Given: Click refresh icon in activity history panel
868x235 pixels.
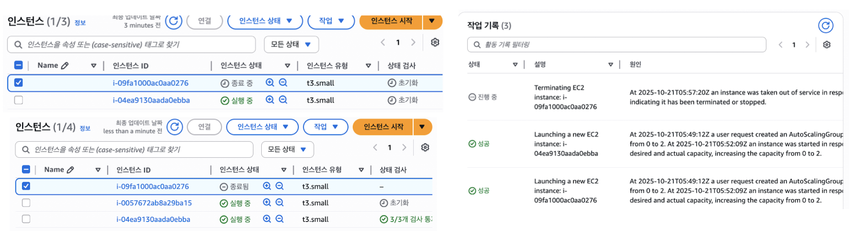Looking at the screenshot, I should (x=825, y=25).
